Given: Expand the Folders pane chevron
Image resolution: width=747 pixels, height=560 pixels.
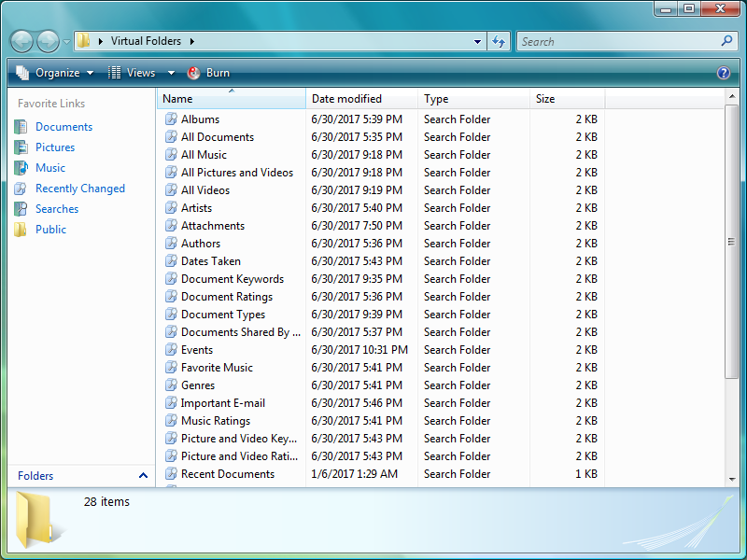Looking at the screenshot, I should 143,475.
